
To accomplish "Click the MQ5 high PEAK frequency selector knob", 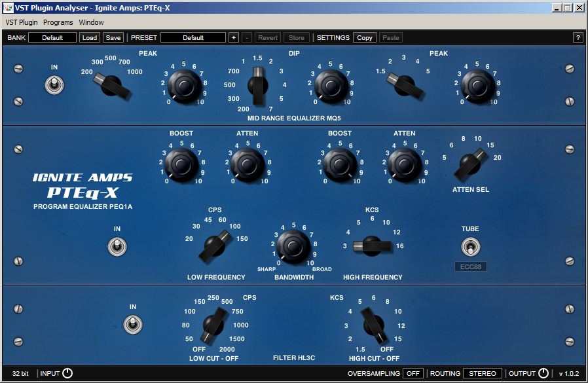I will (x=405, y=86).
